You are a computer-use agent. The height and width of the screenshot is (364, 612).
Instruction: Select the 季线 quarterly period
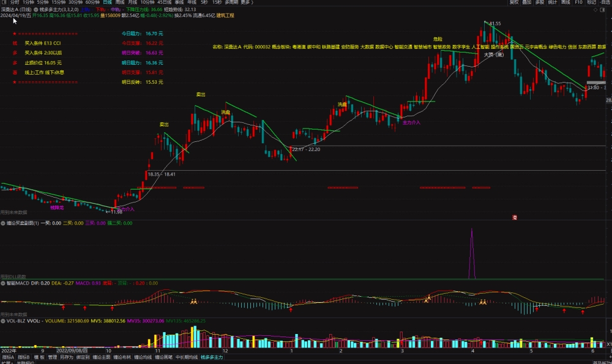coord(179,2)
